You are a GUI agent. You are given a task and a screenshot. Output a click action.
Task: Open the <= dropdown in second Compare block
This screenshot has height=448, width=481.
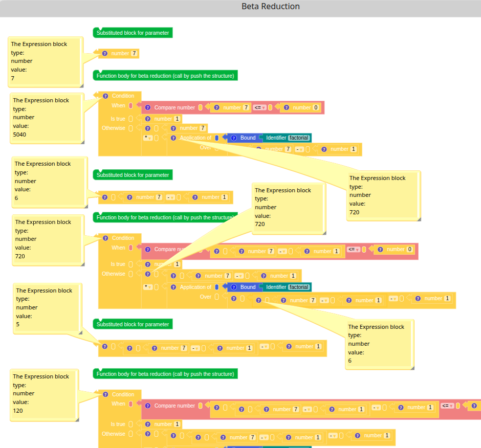[354, 249]
